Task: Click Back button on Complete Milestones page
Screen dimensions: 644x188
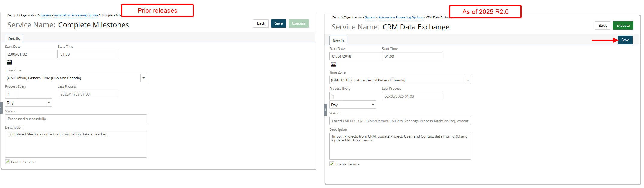Action: click(x=261, y=23)
